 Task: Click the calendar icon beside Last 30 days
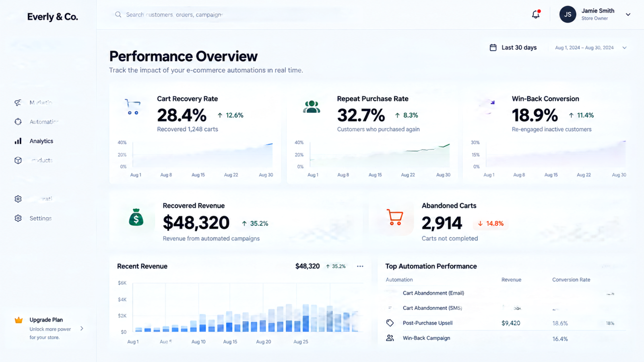click(493, 47)
